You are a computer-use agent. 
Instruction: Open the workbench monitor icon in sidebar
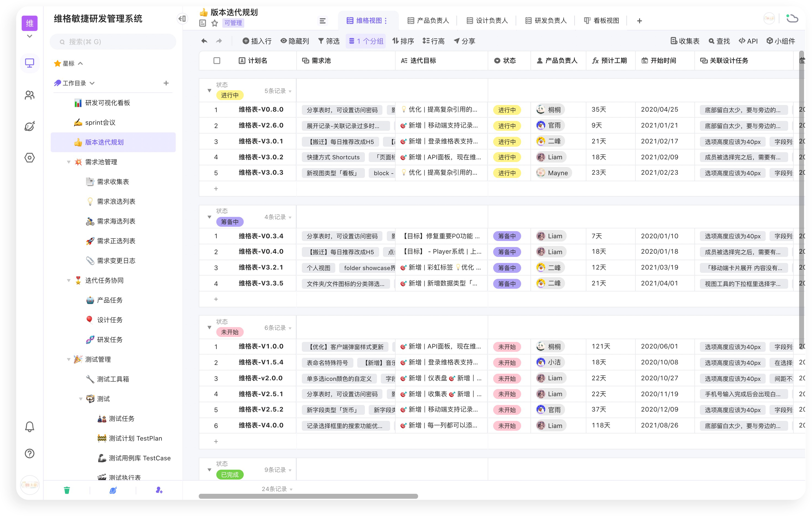coord(29,63)
